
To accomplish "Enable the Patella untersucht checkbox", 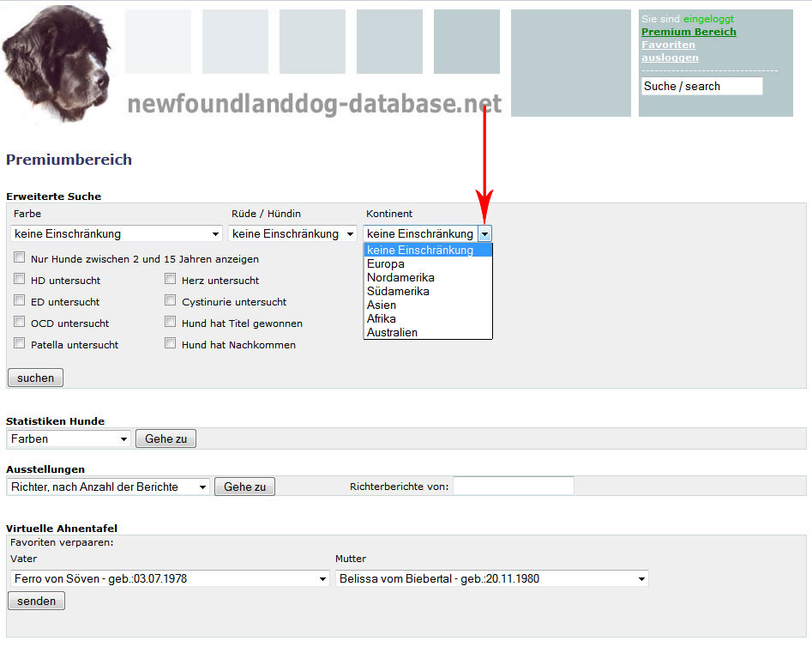I will tap(20, 344).
